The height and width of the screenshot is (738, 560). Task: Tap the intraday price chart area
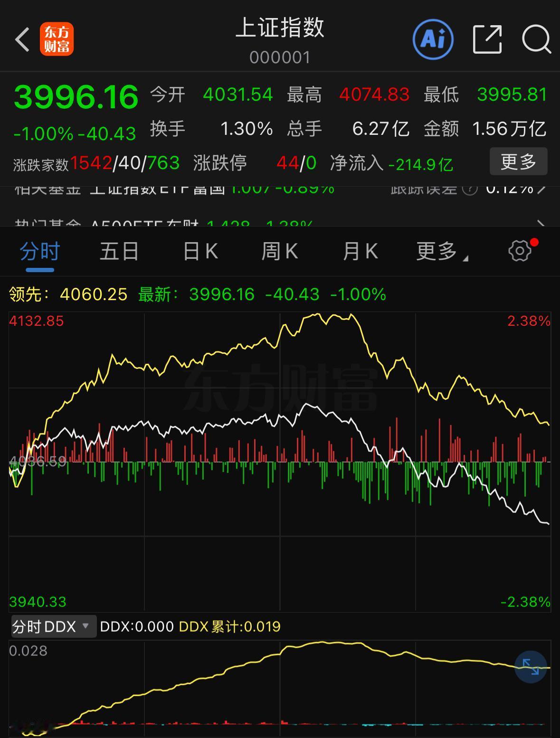pyautogui.click(x=280, y=461)
